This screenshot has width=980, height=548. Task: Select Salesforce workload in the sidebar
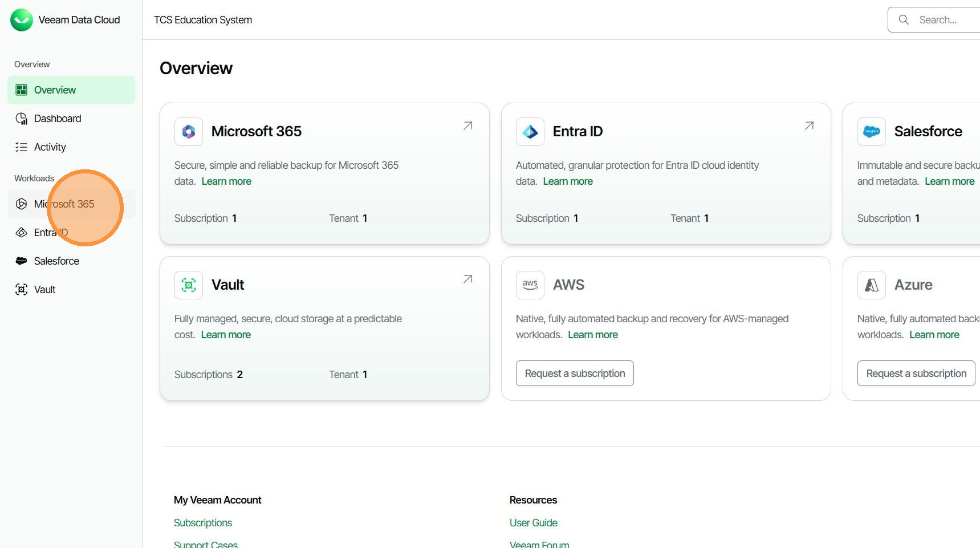coord(56,261)
